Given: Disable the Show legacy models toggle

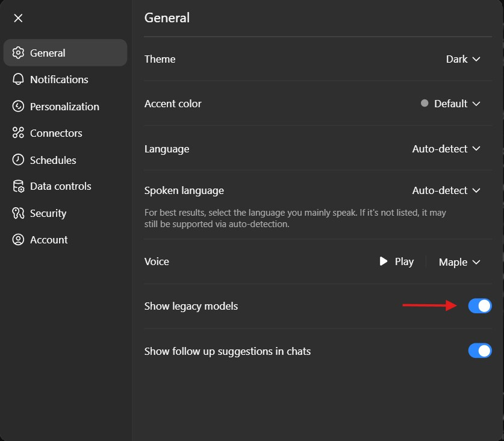Looking at the screenshot, I should click(x=480, y=305).
